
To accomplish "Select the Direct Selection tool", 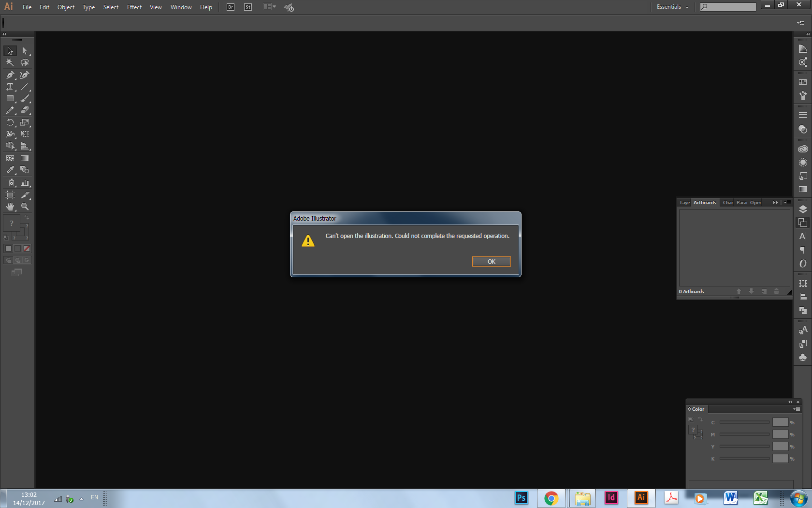I will coord(25,51).
